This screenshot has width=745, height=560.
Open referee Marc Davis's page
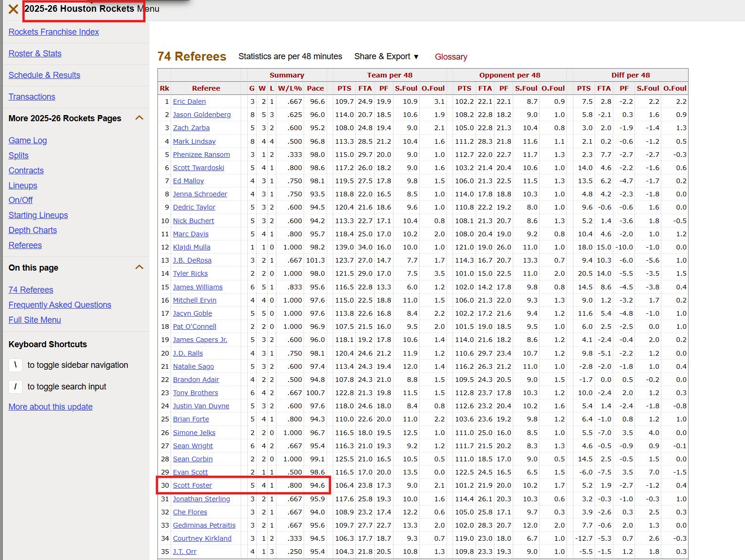point(190,234)
